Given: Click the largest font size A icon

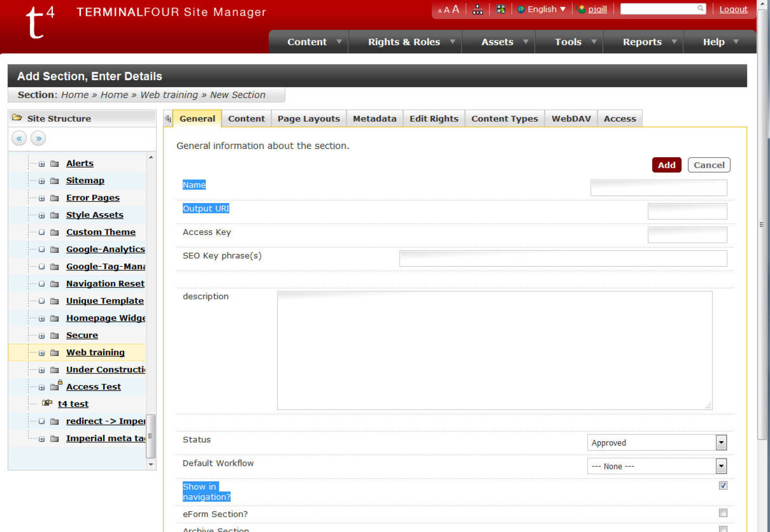Looking at the screenshot, I should 456,9.
